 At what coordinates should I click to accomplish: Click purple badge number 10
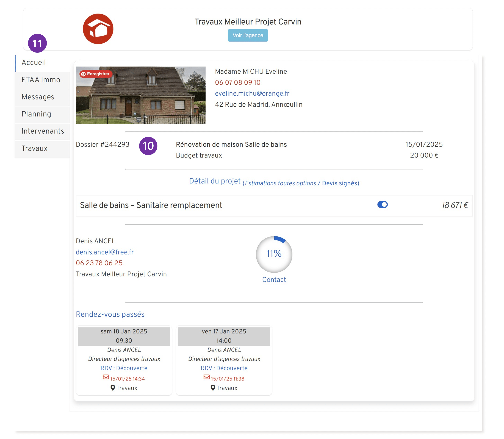coord(148,146)
